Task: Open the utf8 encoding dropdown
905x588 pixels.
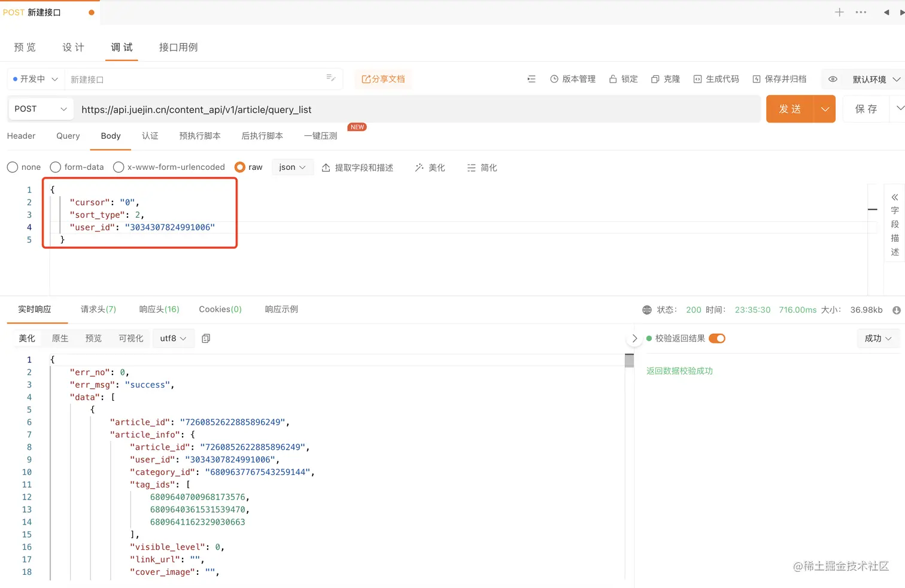Action: (x=173, y=339)
